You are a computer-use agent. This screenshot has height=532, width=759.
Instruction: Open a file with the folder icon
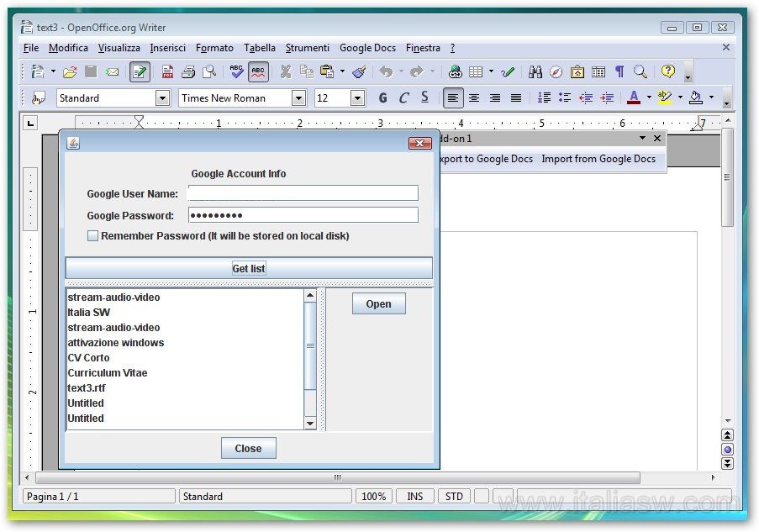[x=70, y=72]
